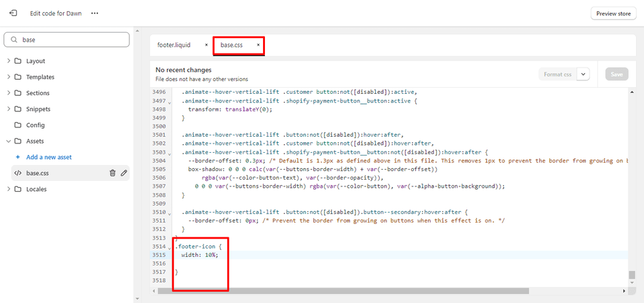The width and height of the screenshot is (644, 303).
Task: Click the plus icon beside Add a new asset
Action: coord(17,158)
